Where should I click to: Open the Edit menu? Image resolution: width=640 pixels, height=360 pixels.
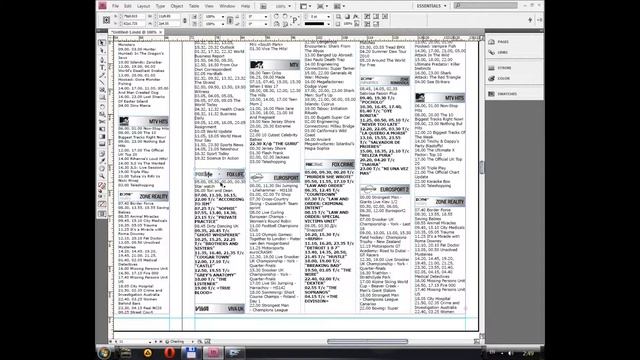click(x=128, y=6)
